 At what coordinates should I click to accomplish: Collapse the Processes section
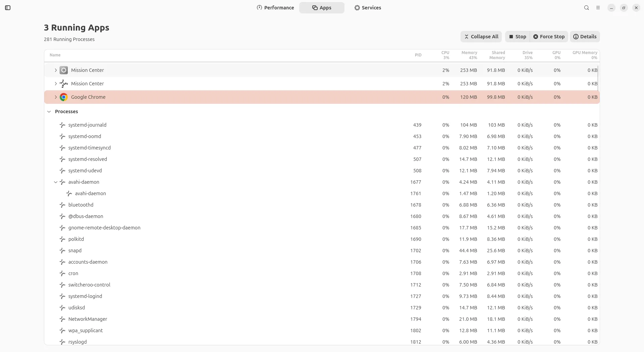pos(49,112)
